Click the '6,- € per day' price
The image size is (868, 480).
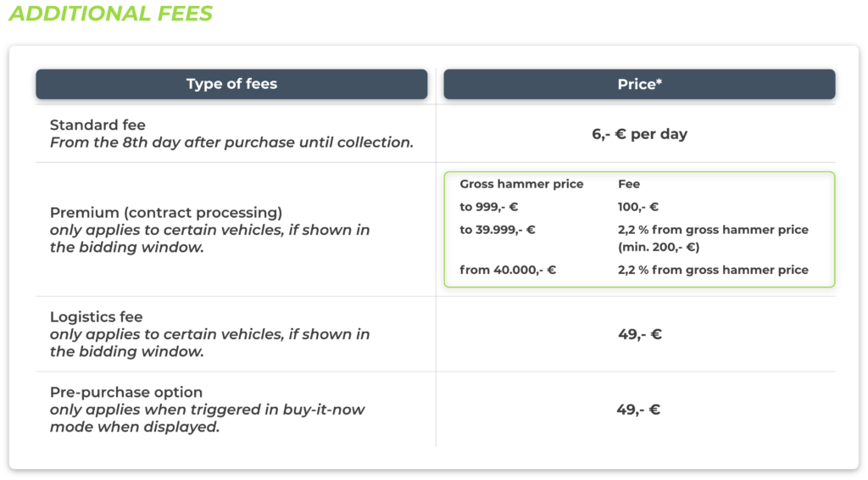click(639, 134)
